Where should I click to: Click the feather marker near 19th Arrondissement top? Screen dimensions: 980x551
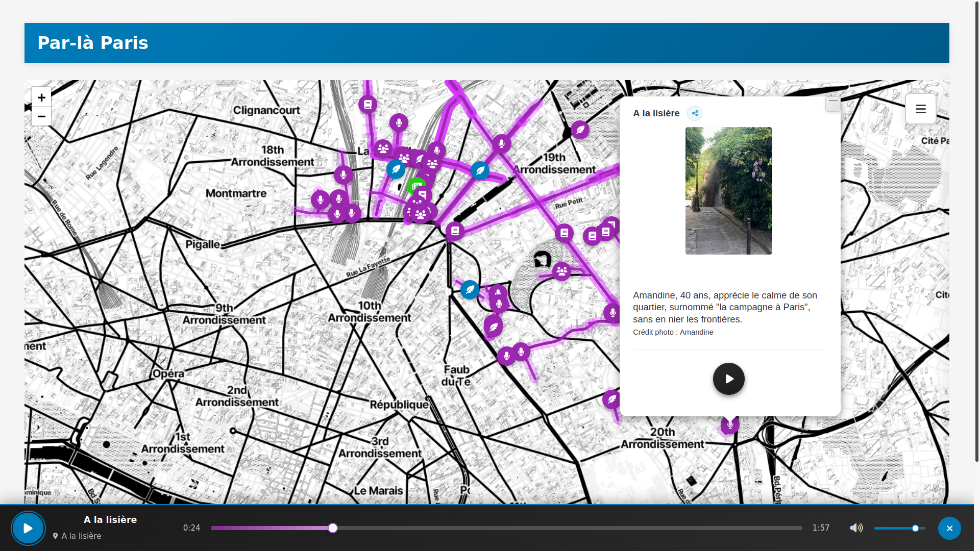pos(580,130)
